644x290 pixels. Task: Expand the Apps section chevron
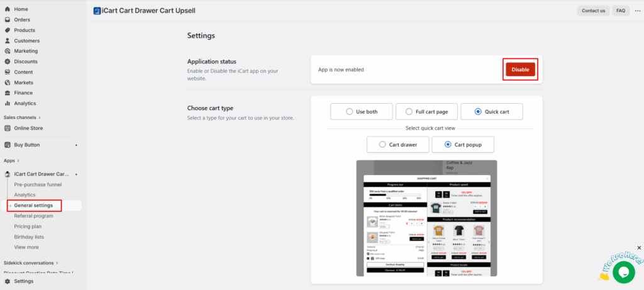pyautogui.click(x=19, y=160)
